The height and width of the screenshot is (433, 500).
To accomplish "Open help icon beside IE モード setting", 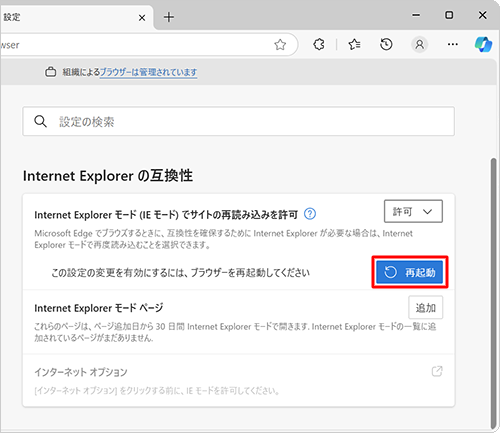I will pyautogui.click(x=310, y=214).
